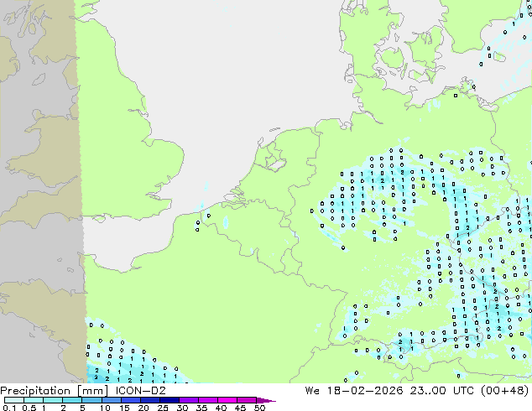Click the '(00+48)' forecast offset text

coord(505,390)
